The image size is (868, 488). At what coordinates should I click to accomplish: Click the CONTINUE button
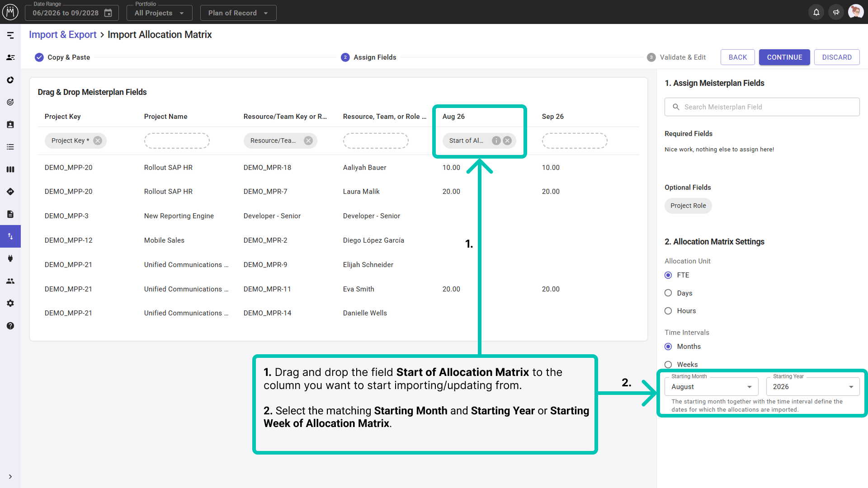click(784, 57)
